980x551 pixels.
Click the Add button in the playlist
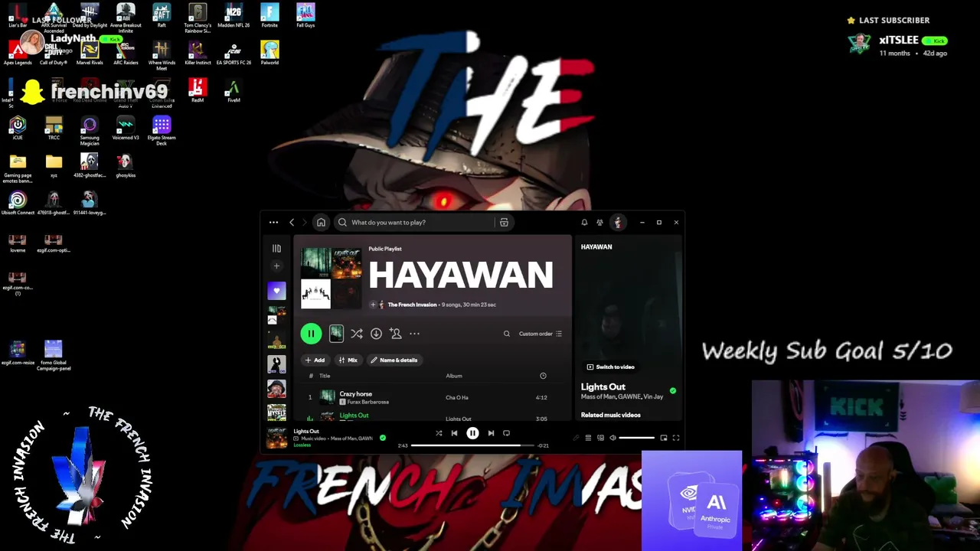(x=315, y=360)
